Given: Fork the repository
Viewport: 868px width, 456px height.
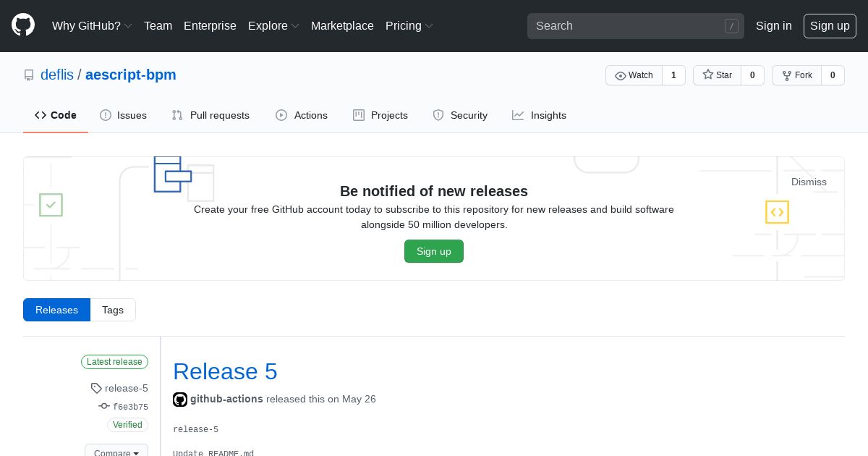Looking at the screenshot, I should 796,75.
